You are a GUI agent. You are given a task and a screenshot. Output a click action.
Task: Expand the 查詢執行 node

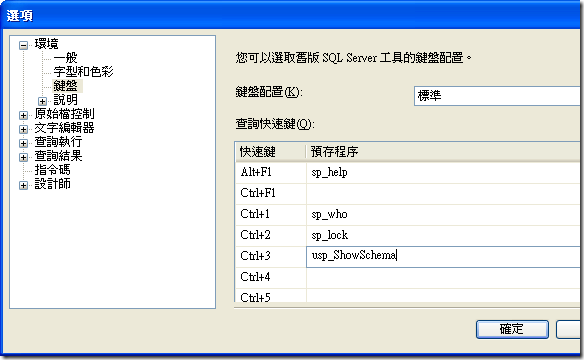[x=23, y=143]
